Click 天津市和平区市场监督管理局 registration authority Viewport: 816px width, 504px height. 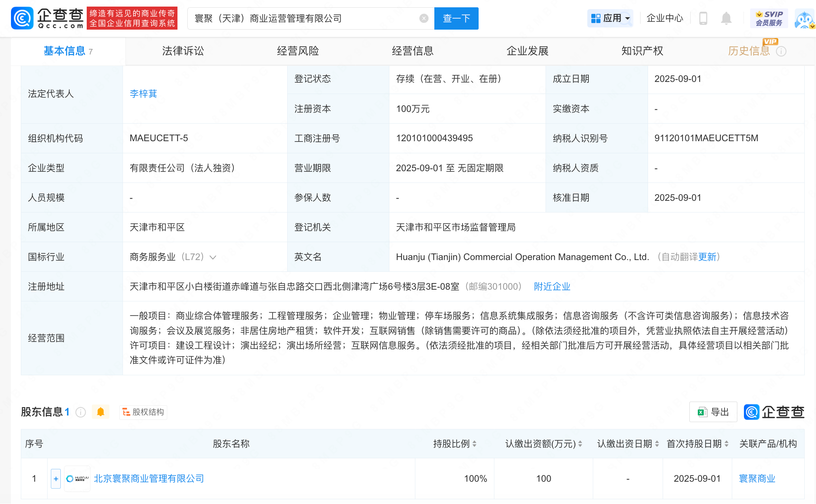click(456, 227)
